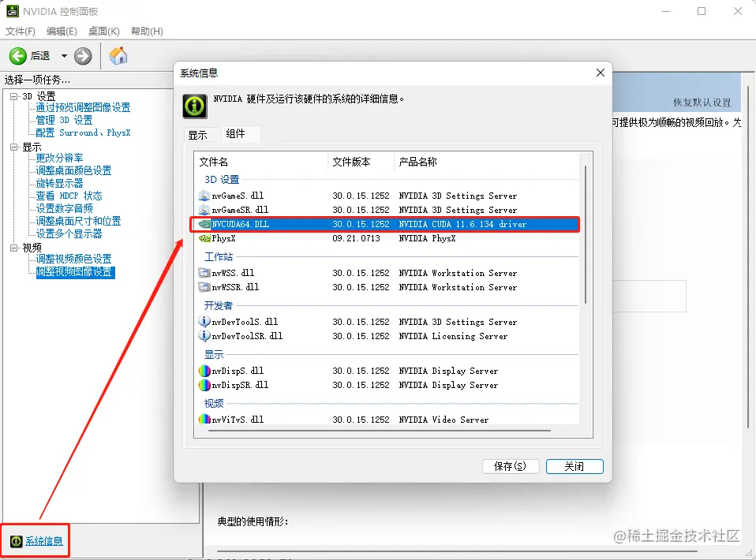
Task: Click the nvDevToolSR.dll info icon
Action: 204,335
